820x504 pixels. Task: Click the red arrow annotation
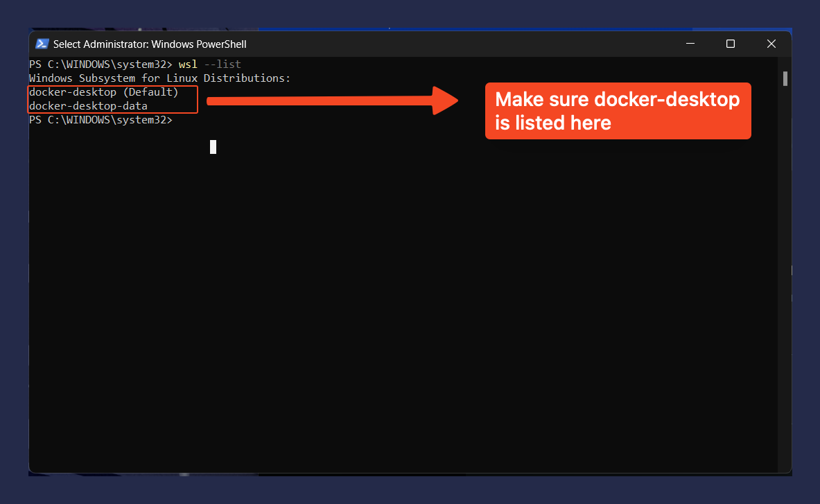(x=333, y=101)
